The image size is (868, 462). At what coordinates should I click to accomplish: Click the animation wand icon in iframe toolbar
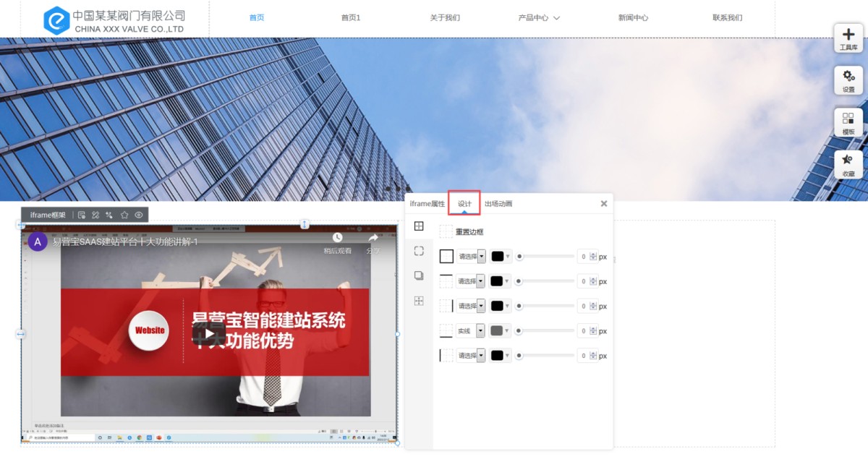109,215
